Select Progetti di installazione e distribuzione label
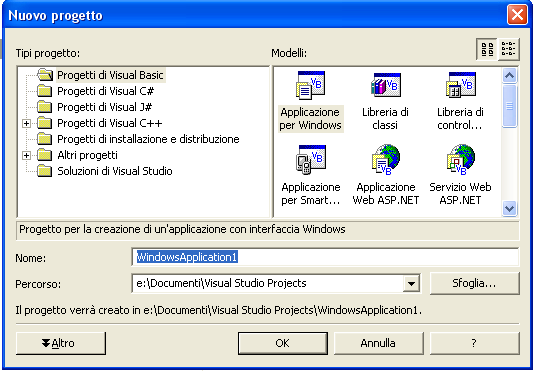Screen dimensions: 533x371 point(148,139)
